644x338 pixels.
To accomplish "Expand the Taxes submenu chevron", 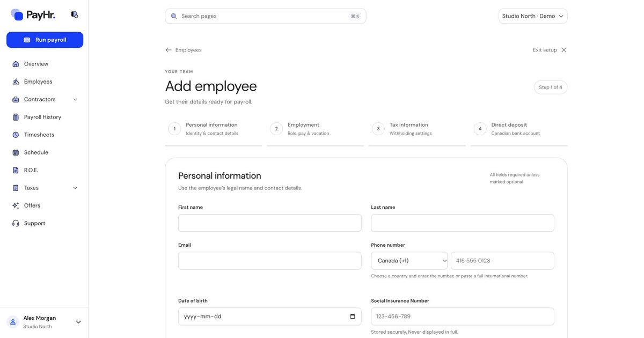I will pos(75,188).
